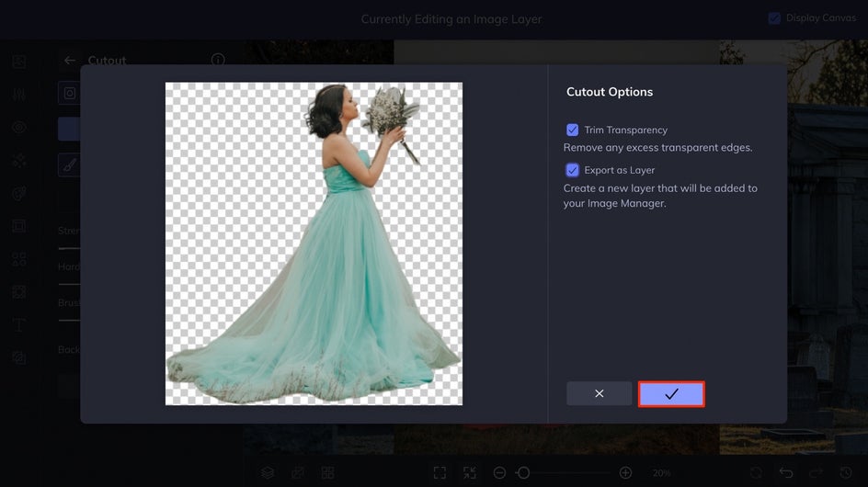This screenshot has width=868, height=487.
Task: Click the cutout preview of the woman
Action: click(314, 243)
